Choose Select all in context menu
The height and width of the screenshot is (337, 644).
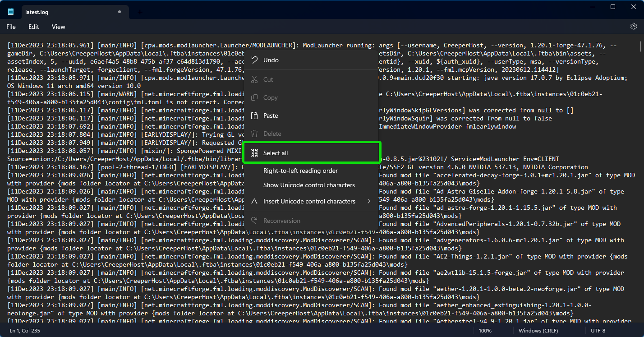[311, 153]
